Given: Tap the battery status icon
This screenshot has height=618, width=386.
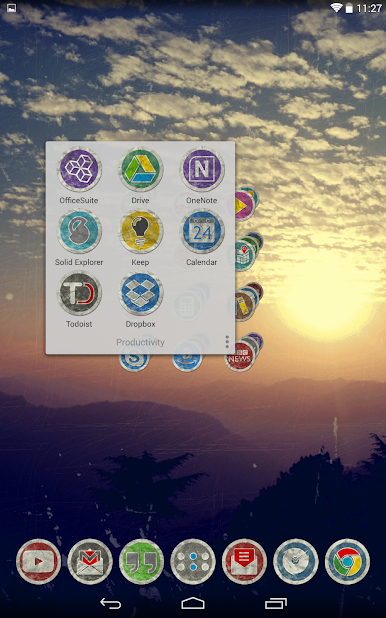Looking at the screenshot, I should coord(349,8).
